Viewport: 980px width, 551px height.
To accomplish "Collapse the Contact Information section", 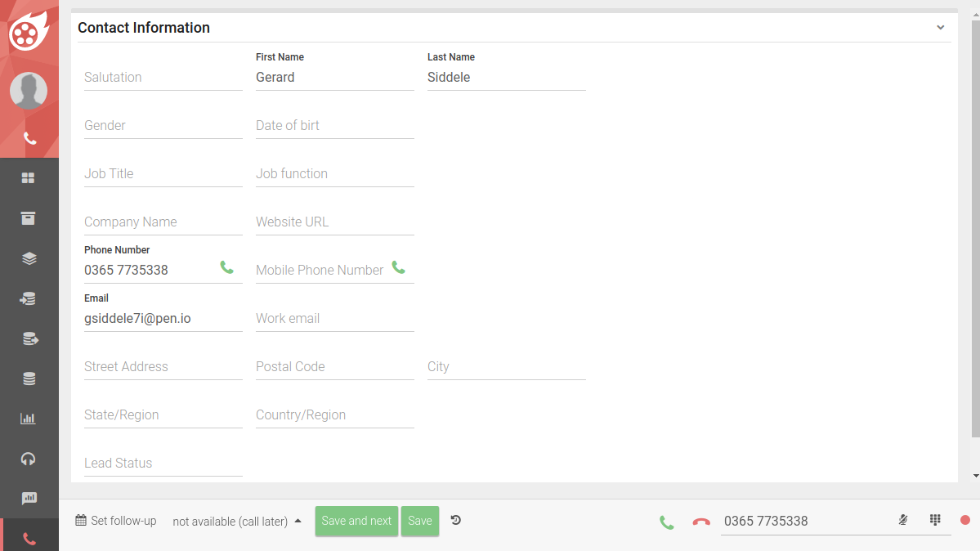I will [941, 28].
